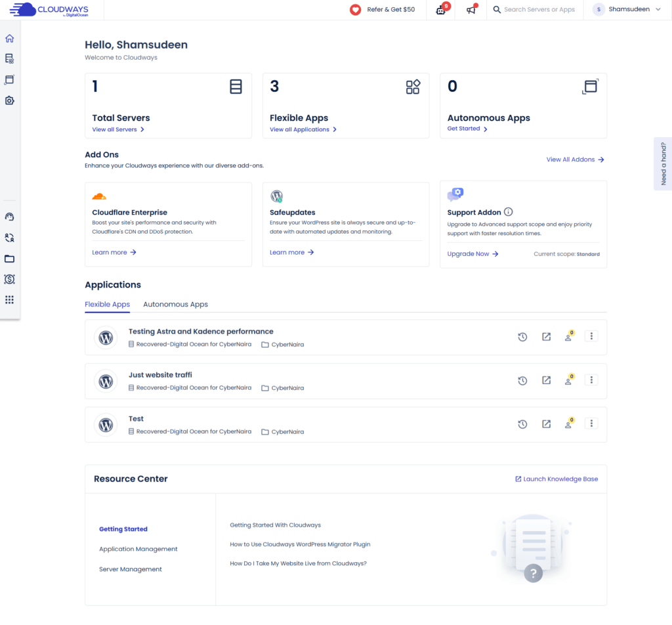Open history for Testing Astra and Kadence app
This screenshot has width=672, height=625.
click(x=522, y=337)
